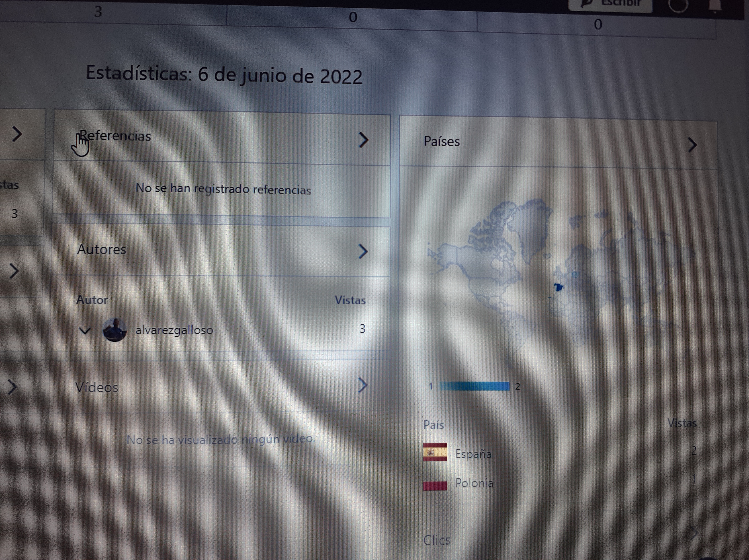
Task: Open the Referencias chevron arrow
Action: [363, 140]
